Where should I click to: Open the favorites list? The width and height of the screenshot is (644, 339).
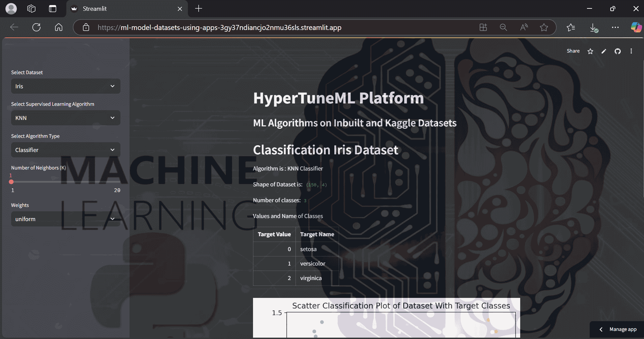(x=571, y=27)
